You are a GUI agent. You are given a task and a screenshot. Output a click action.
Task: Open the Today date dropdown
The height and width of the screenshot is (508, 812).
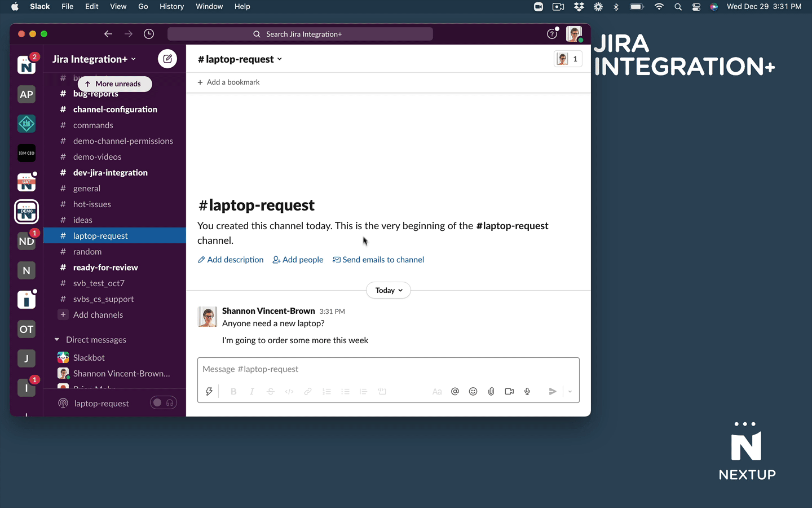tap(389, 290)
